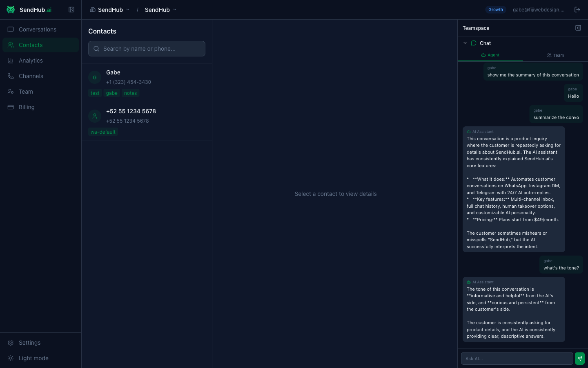Click the Chat bubble icon

tap(474, 43)
